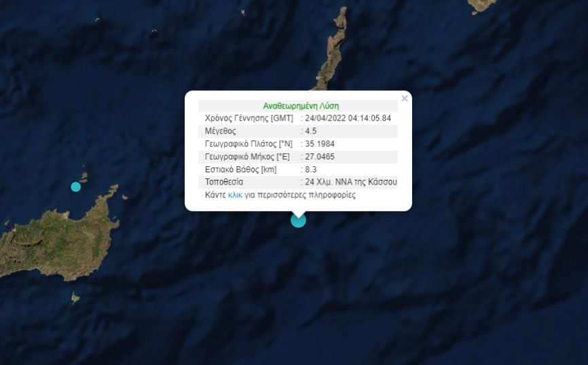Click the small islet south of Crete
This screenshot has height=365, width=588.
(75, 298)
